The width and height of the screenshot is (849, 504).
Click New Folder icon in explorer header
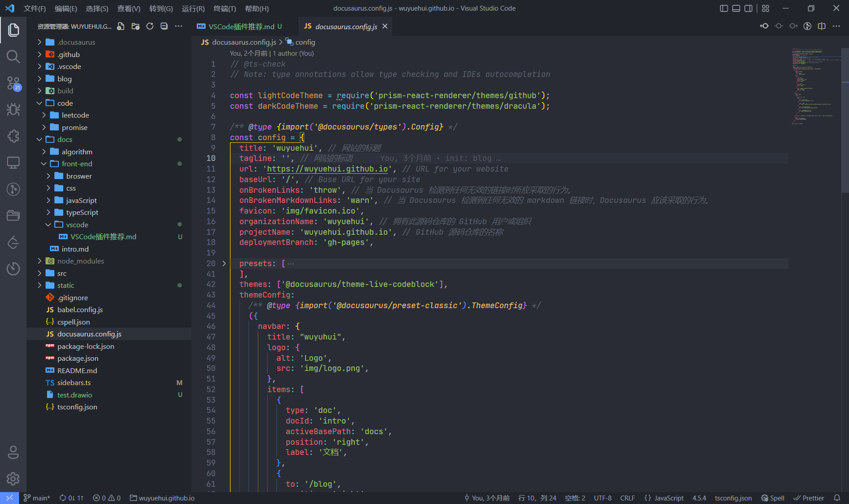pyautogui.click(x=135, y=27)
